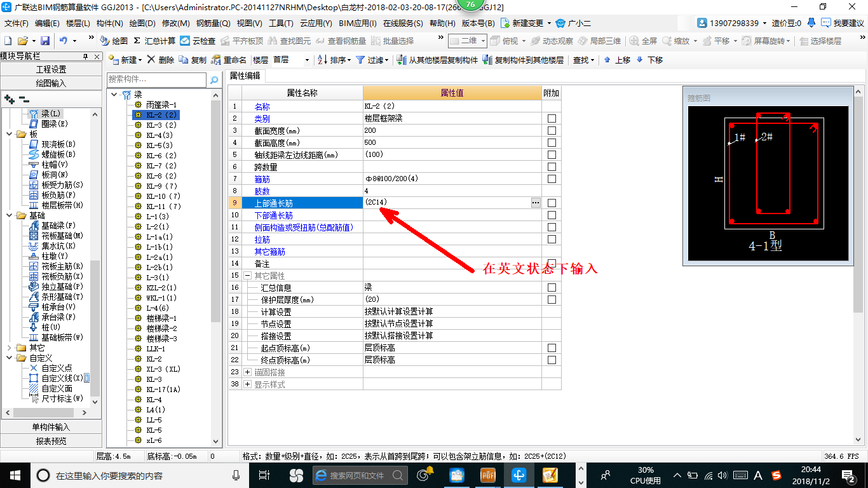The width and height of the screenshot is (868, 488).
Task: Click the expand-all plus icon in navigator
Action: pos(10,99)
